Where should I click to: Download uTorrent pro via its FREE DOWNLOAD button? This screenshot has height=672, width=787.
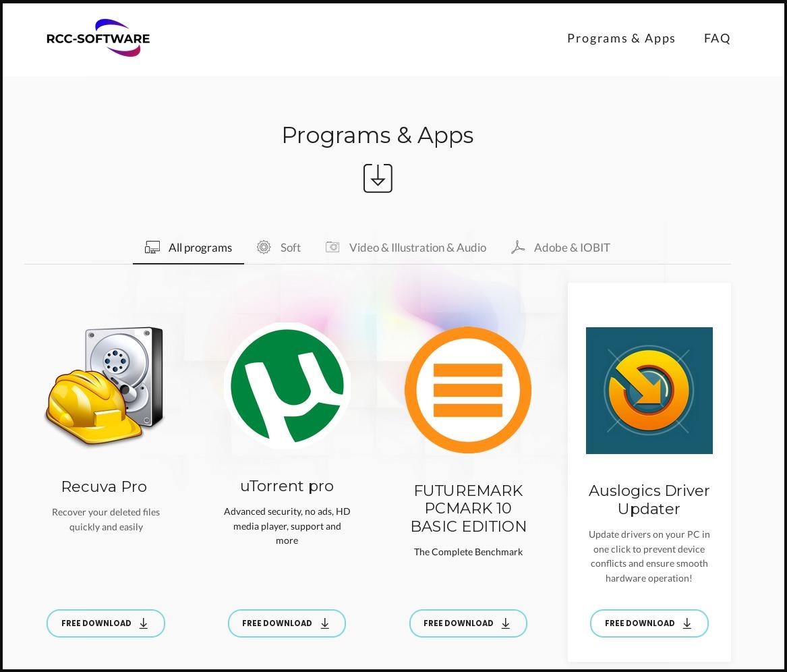click(x=287, y=623)
